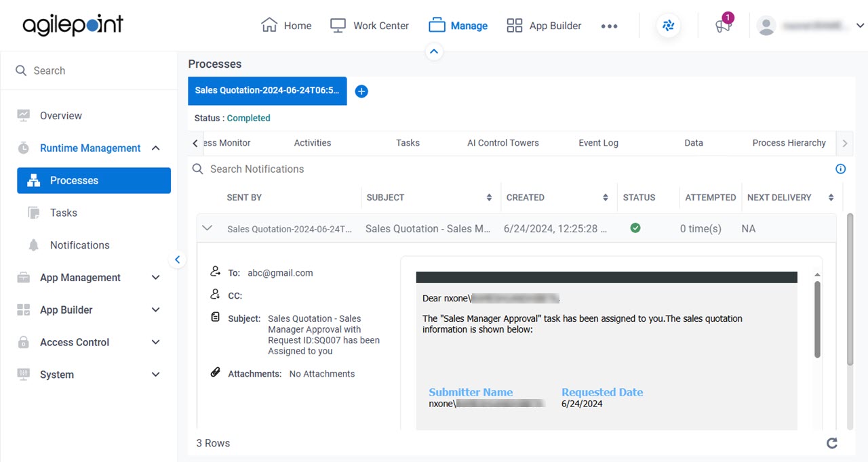Refresh the notifications list
The image size is (868, 462).
click(832, 443)
